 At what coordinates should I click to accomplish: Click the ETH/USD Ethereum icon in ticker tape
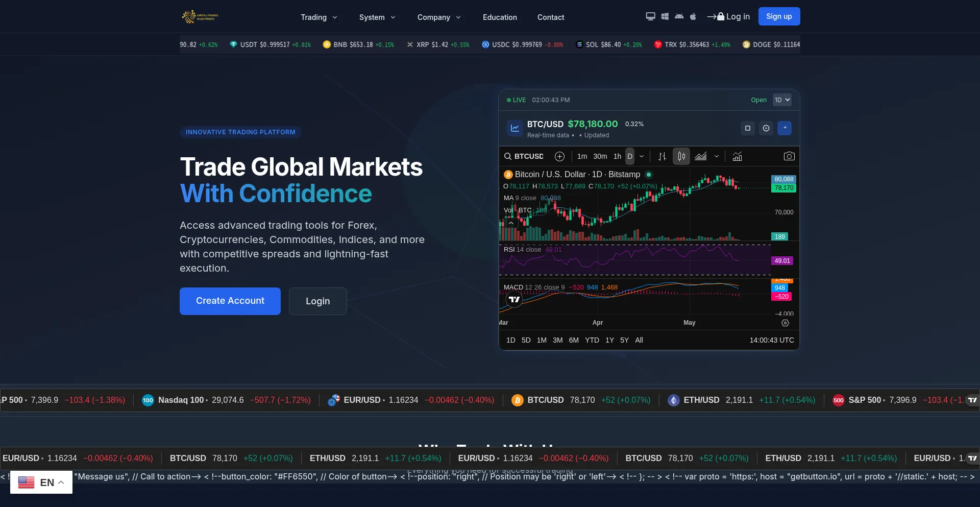[674, 400]
